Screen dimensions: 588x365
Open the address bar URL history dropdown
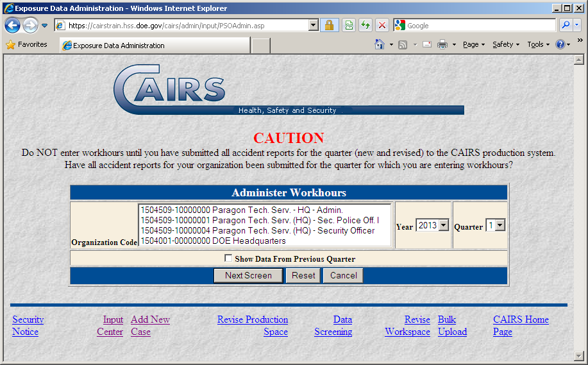[x=314, y=26]
